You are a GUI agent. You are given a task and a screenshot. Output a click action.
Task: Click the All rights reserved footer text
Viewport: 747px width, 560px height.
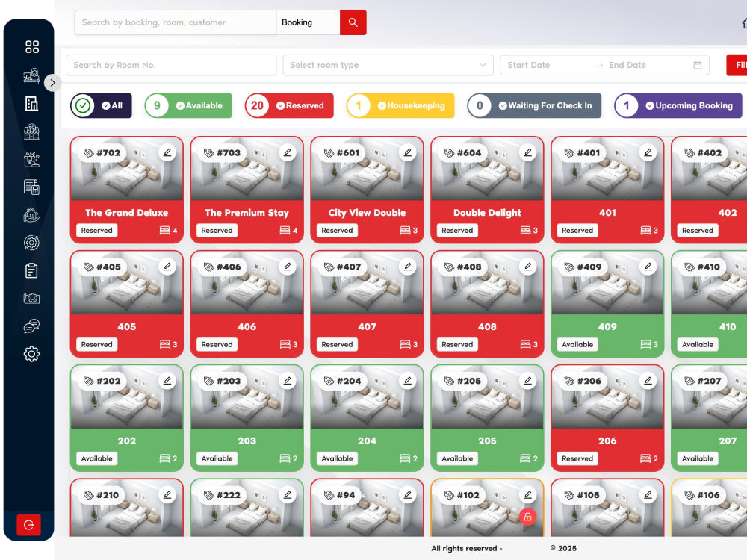(466, 548)
